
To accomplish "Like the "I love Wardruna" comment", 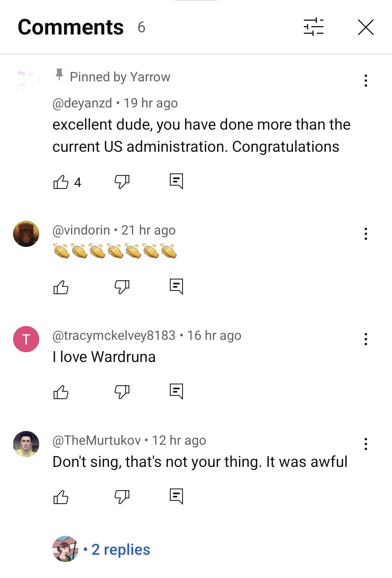I will tap(61, 392).
